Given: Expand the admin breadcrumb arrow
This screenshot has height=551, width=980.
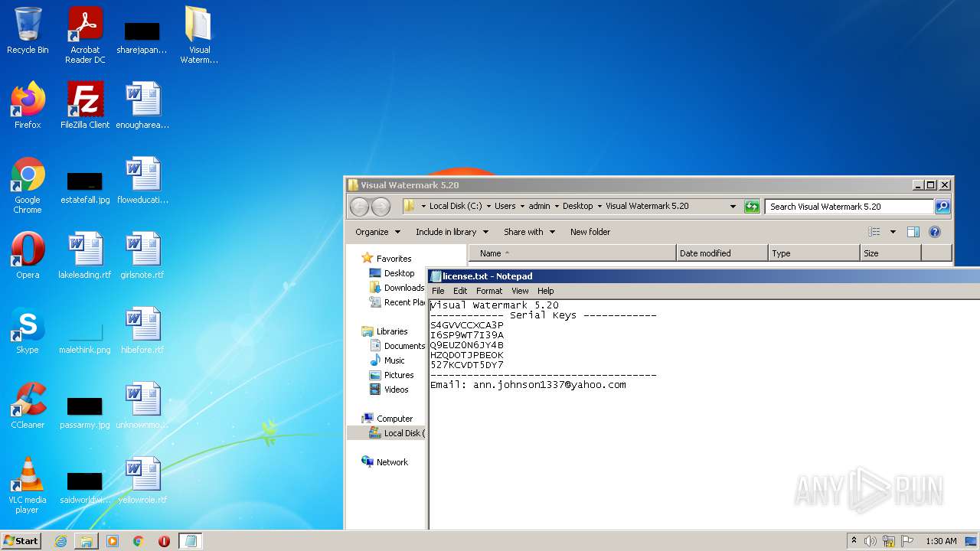Looking at the screenshot, I should pyautogui.click(x=557, y=207).
